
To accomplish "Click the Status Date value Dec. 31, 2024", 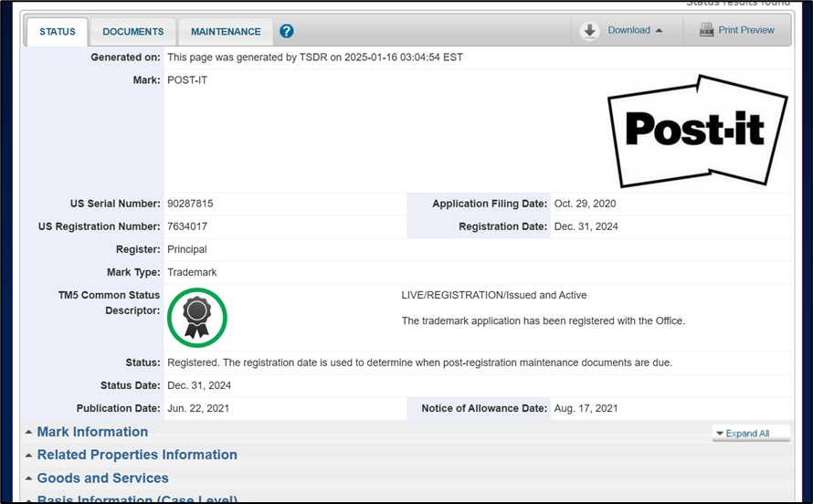I will point(199,385).
